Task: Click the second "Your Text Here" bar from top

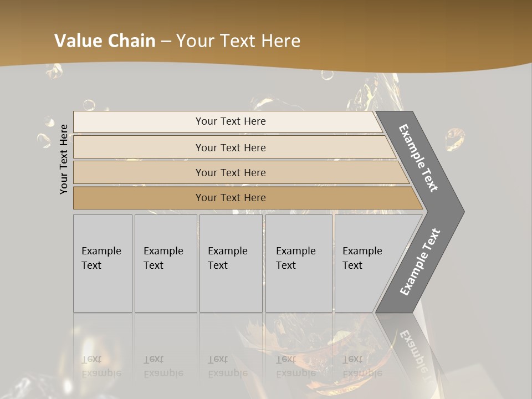Action: coord(231,147)
